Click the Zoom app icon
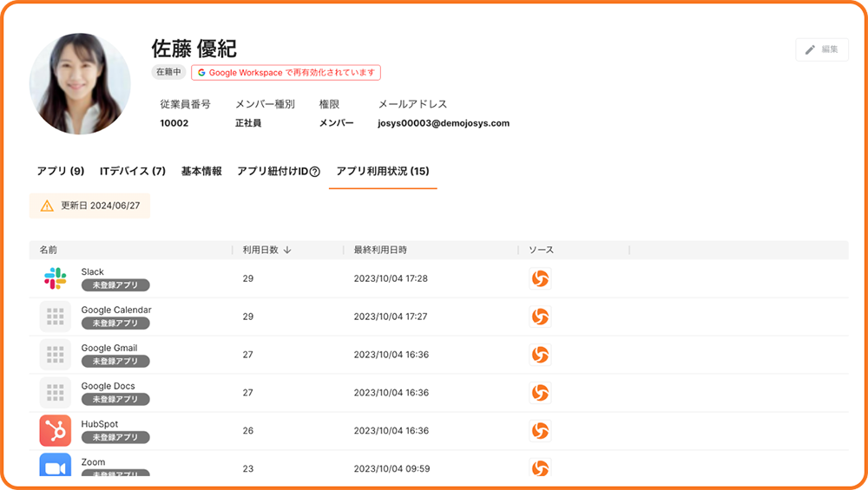868x490 pixels. click(56, 467)
